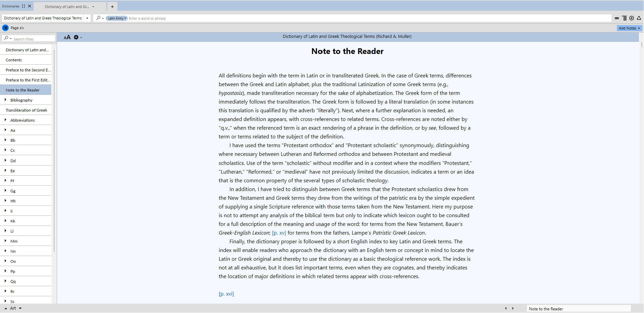Expand the Nn section
Viewport: 644px width, 313px height.
pos(5,251)
